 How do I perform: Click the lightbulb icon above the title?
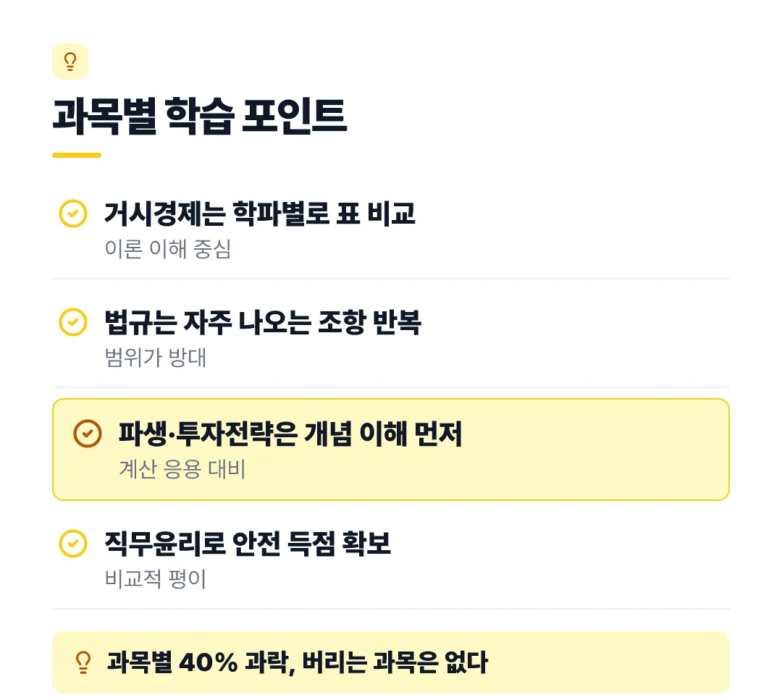point(70,62)
